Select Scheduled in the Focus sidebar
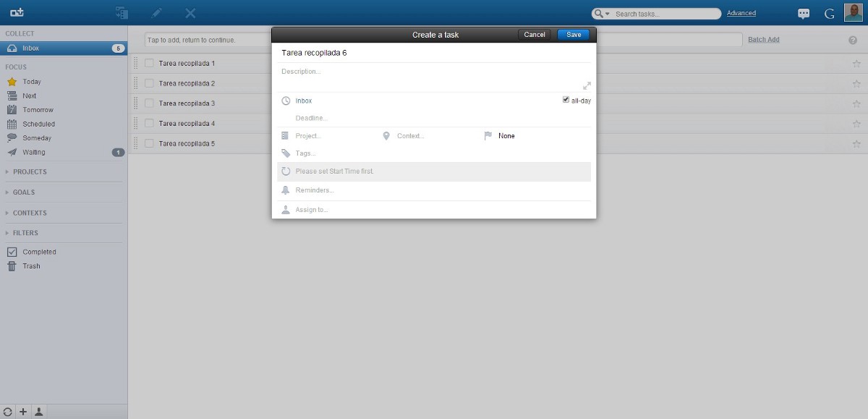Viewport: 868px width, 419px height. [38, 124]
